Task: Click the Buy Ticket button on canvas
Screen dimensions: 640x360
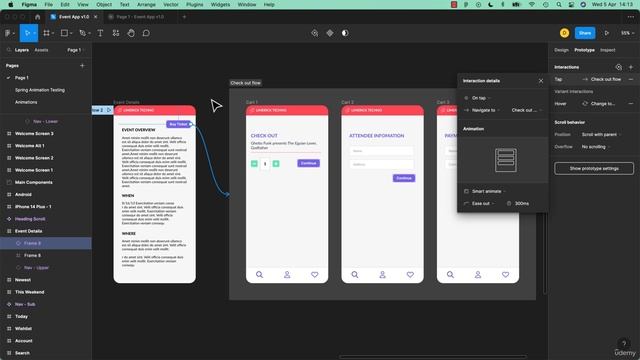Action: pyautogui.click(x=178, y=124)
